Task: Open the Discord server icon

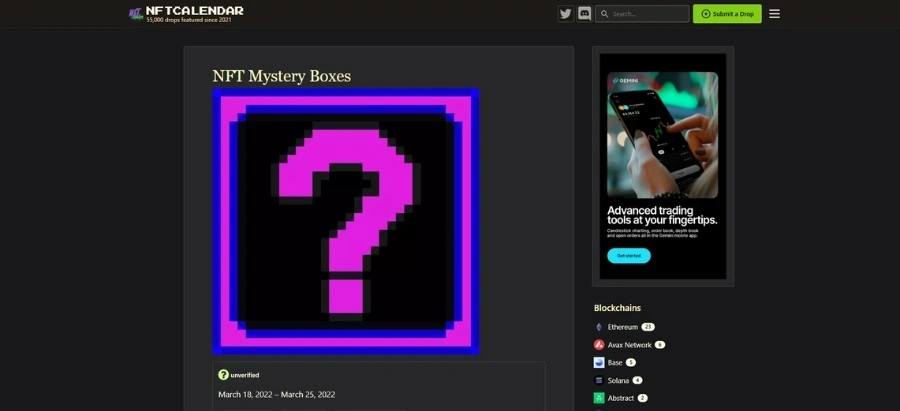Action: [584, 14]
